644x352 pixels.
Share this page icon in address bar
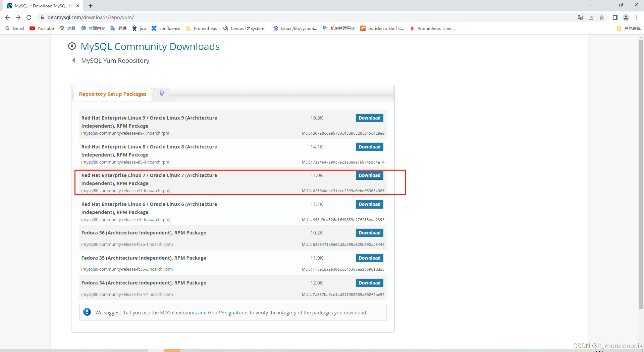[x=591, y=17]
